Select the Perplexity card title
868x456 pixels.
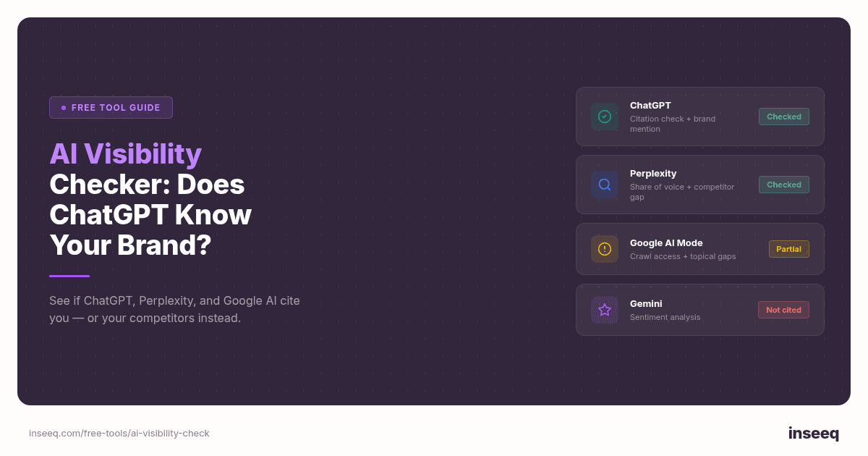653,174
